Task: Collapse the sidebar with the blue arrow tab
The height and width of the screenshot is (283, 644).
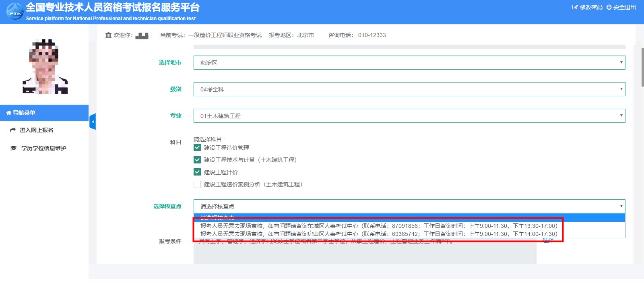Action: [x=93, y=122]
